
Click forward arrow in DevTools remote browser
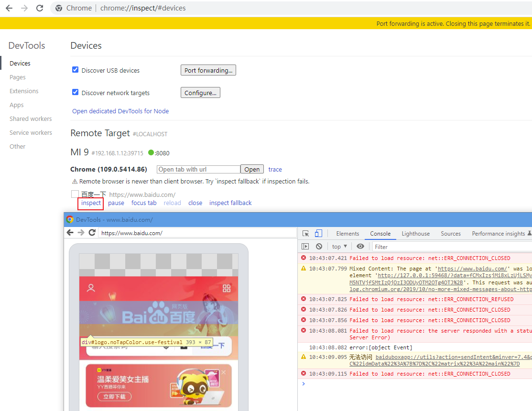(81, 233)
